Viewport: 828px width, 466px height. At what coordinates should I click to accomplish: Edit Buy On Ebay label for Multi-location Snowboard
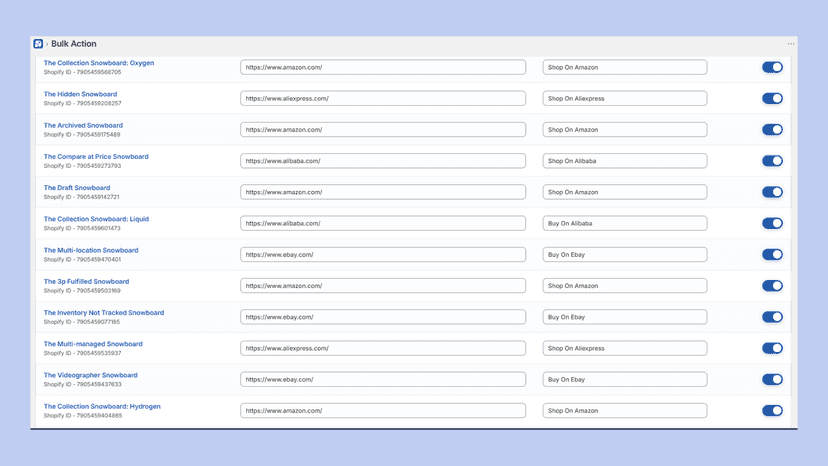(625, 254)
